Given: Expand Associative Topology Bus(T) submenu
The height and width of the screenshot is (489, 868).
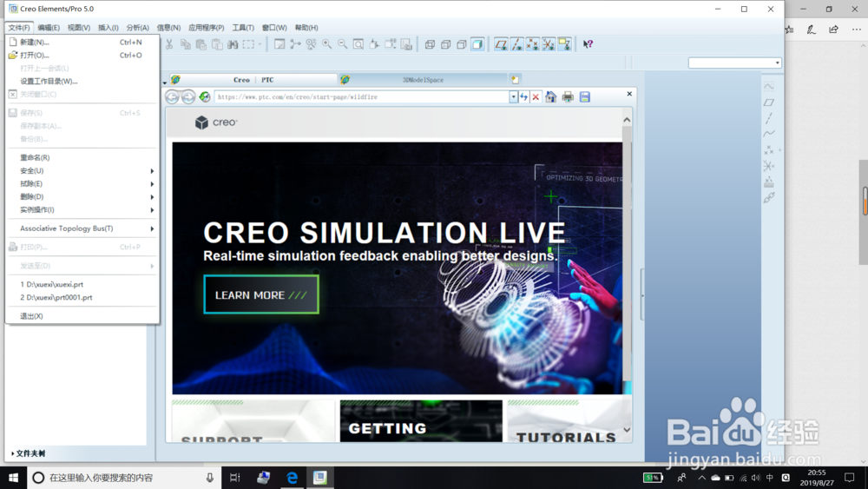Looking at the screenshot, I should point(82,228).
